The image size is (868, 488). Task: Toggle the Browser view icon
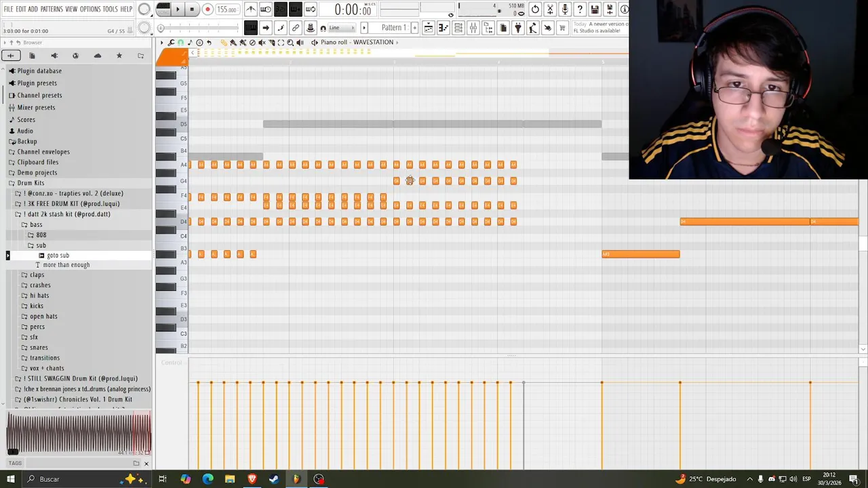(488, 28)
